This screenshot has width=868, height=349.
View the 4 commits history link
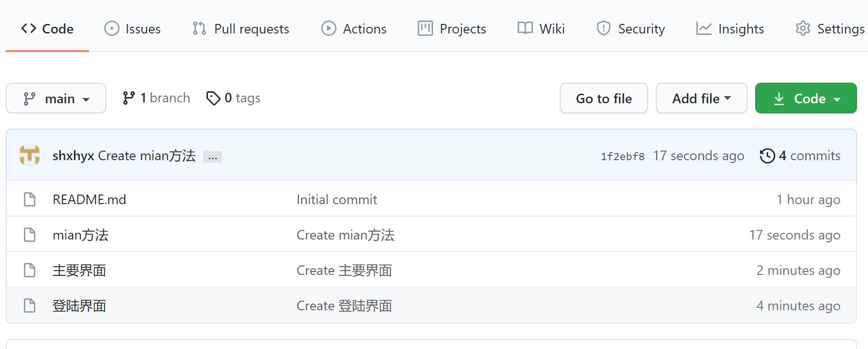click(809, 156)
